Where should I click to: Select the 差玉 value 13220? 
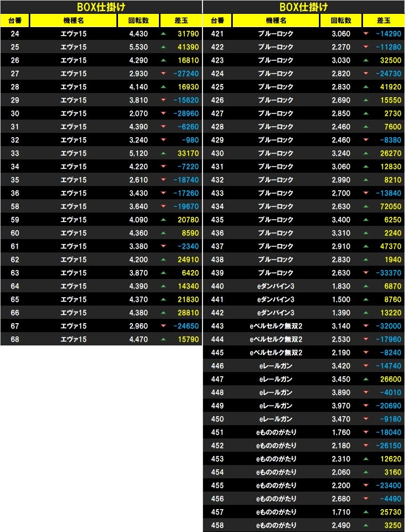pos(391,313)
